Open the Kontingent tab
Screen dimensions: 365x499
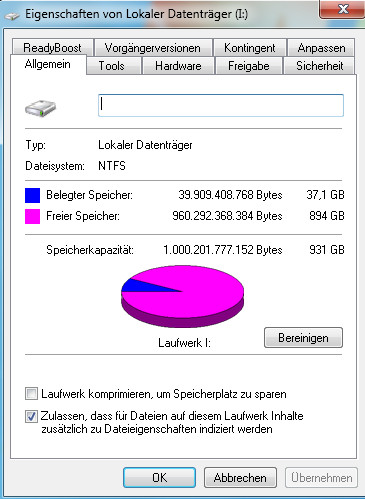(250, 48)
